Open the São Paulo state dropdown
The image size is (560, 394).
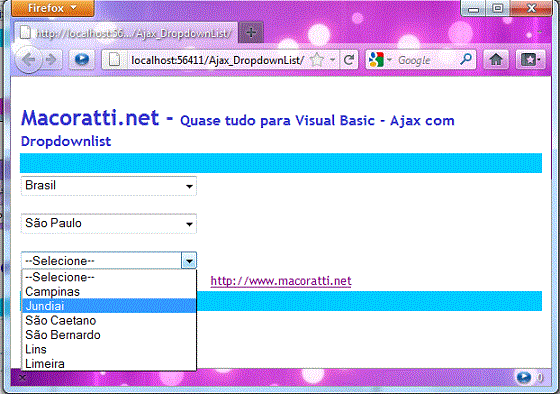point(109,224)
